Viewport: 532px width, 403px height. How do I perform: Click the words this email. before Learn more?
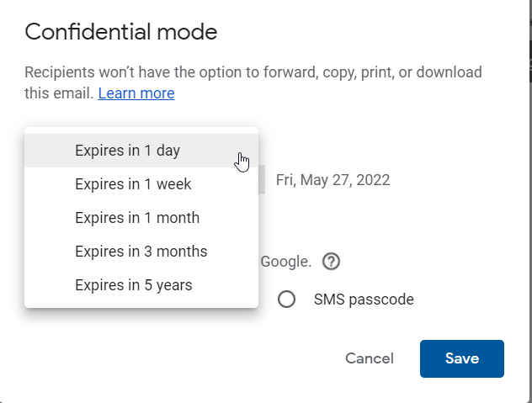point(59,93)
